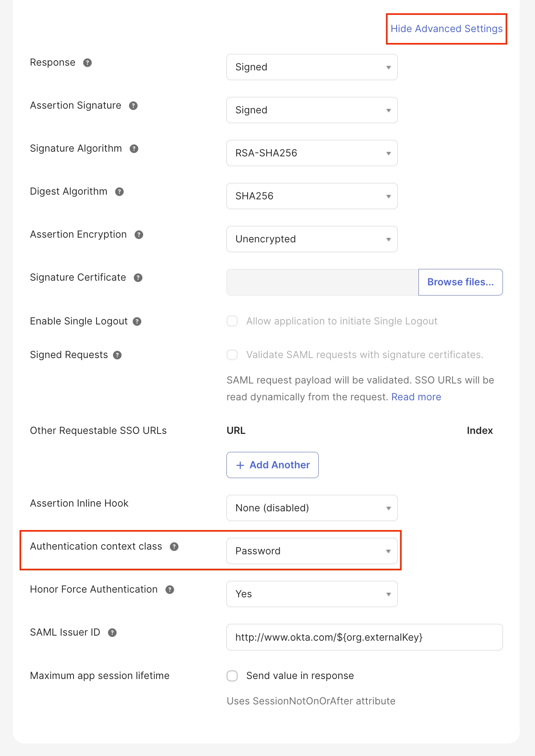Click Authentication context class help icon
535x756 pixels.
click(174, 546)
